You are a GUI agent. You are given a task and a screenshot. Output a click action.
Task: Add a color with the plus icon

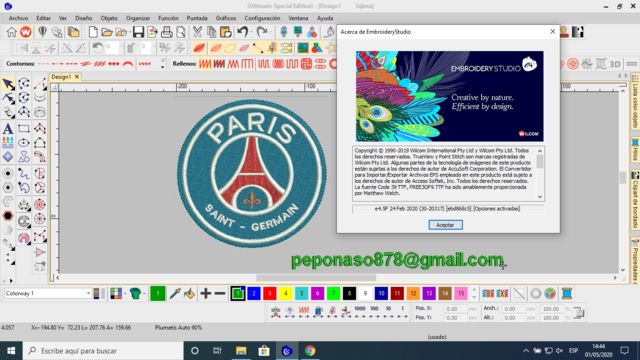(x=206, y=293)
